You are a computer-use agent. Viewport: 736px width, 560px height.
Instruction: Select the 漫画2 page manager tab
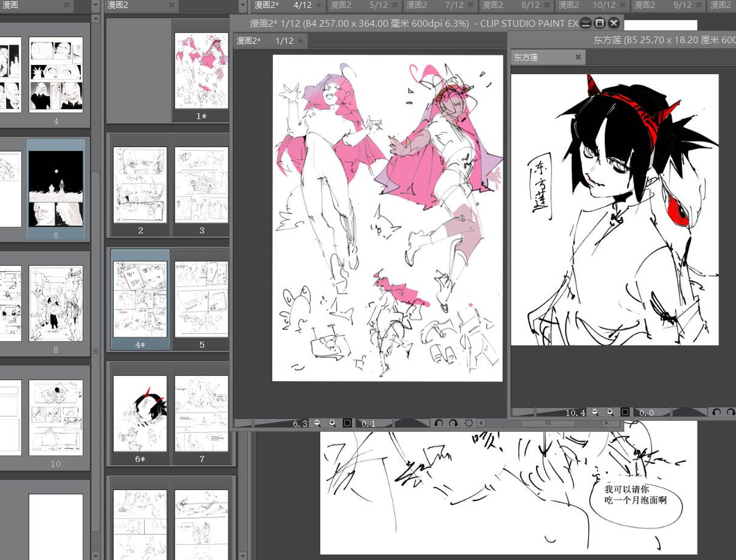[142, 6]
